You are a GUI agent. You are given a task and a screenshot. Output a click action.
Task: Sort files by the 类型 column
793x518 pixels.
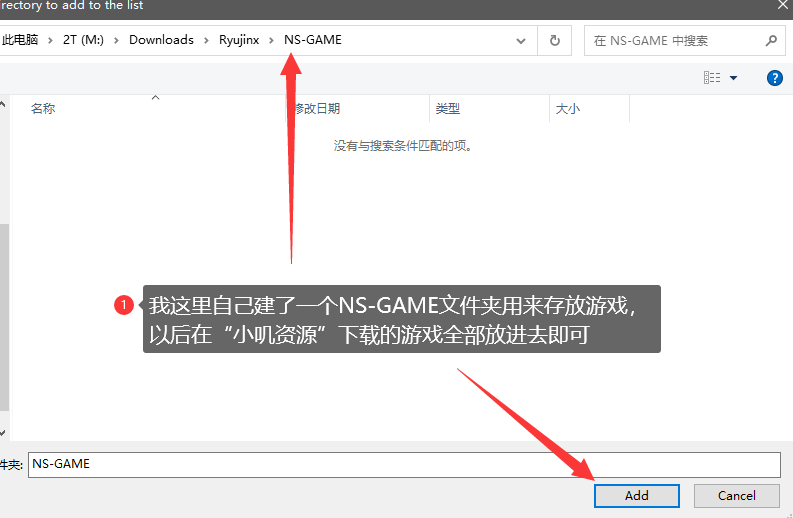[x=447, y=109]
